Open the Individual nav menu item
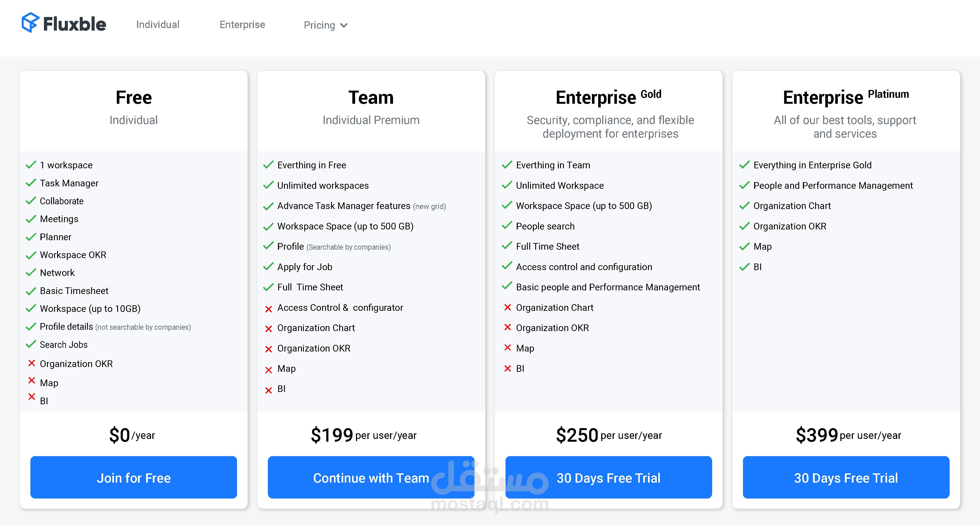 (x=158, y=25)
